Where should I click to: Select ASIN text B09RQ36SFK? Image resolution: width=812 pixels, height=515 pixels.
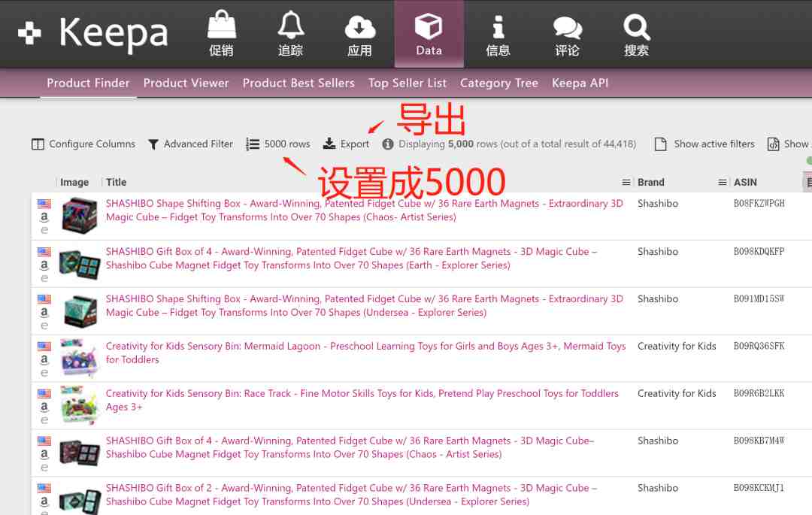759,346
